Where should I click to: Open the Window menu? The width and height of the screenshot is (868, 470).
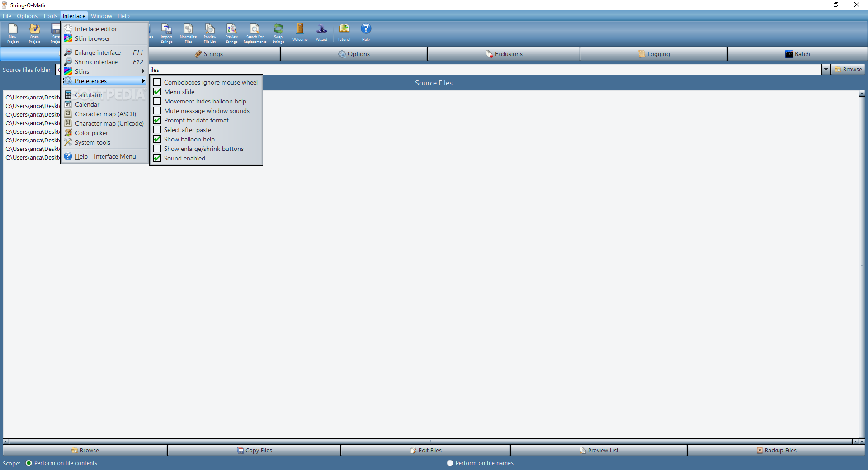(101, 16)
